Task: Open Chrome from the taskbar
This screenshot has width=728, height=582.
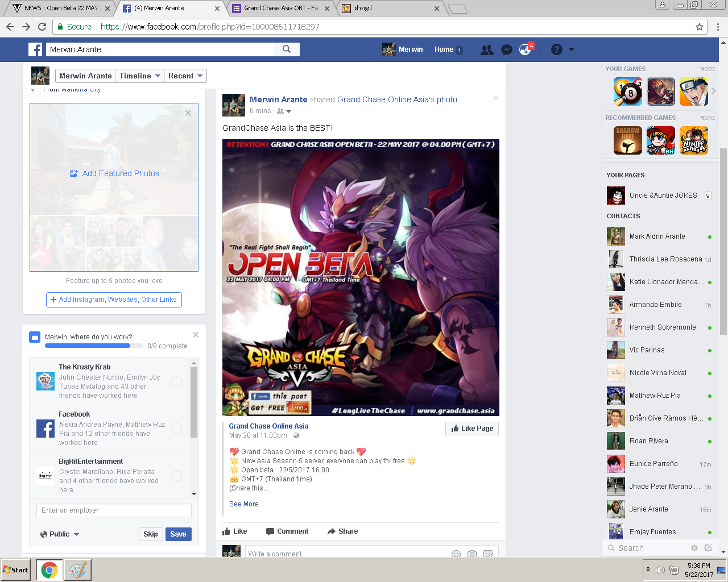Action: click(x=49, y=570)
